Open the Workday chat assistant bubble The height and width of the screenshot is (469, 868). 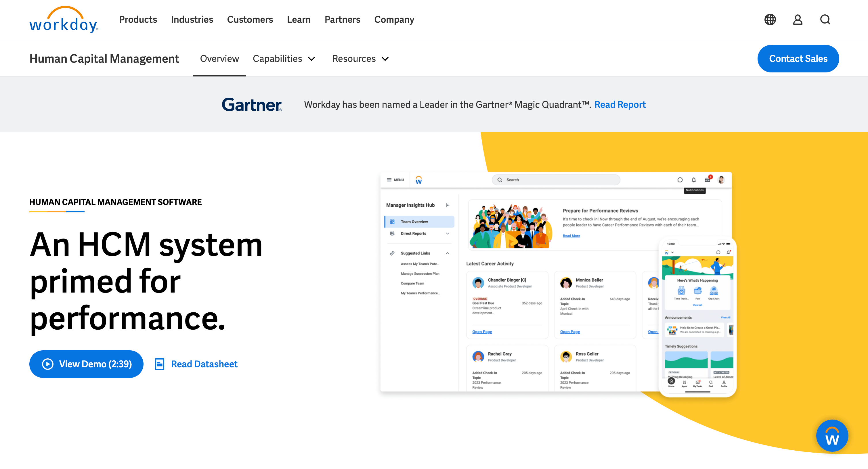click(832, 435)
